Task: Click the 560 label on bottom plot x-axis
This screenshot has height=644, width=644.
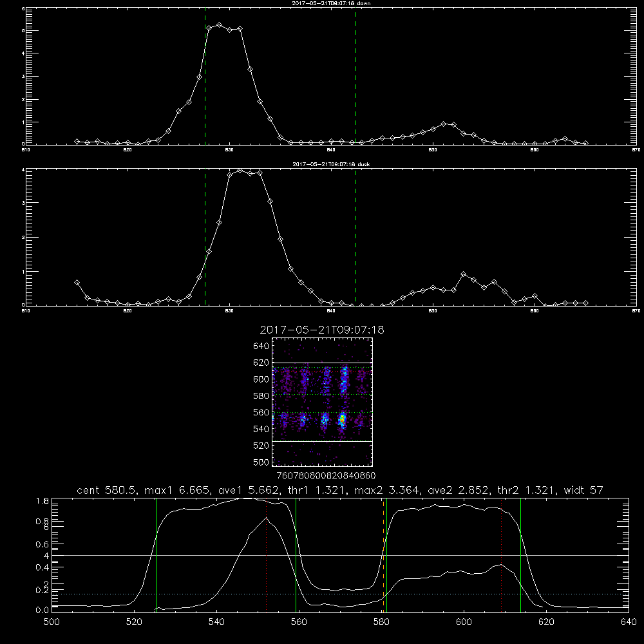Action: click(x=299, y=622)
